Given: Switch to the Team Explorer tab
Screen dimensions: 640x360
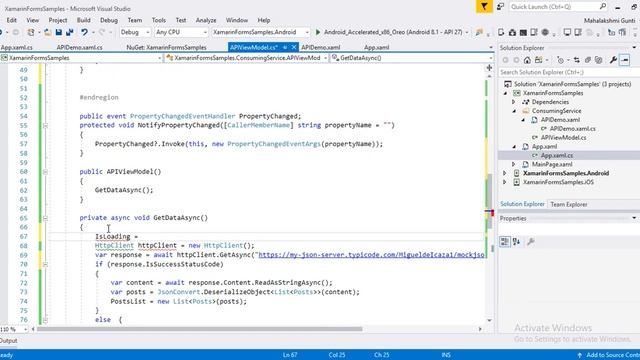Looking at the screenshot, I should click(569, 204).
